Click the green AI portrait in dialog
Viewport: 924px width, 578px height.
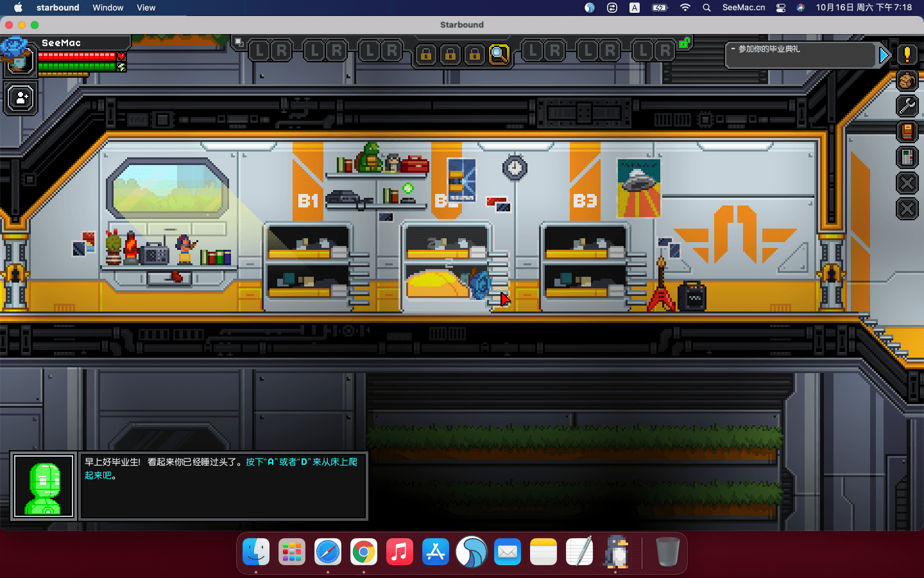tap(44, 486)
